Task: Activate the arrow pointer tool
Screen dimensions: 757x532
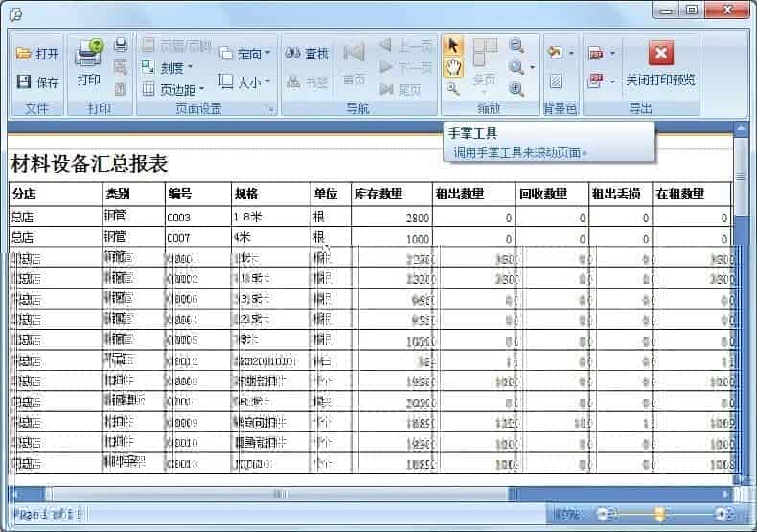Action: click(453, 46)
